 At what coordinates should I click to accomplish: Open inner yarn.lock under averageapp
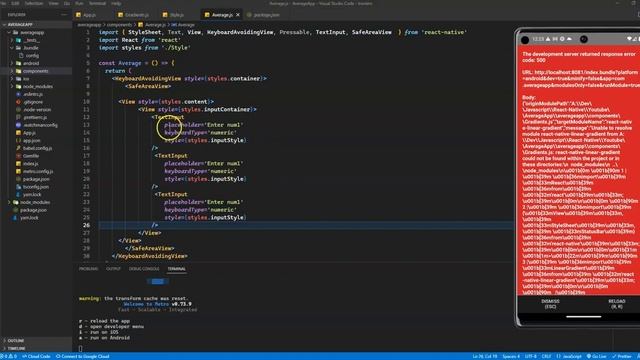(x=32, y=195)
